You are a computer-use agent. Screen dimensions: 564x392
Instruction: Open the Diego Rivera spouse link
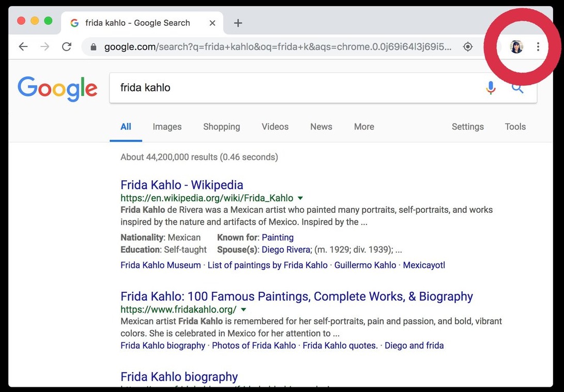pos(285,250)
